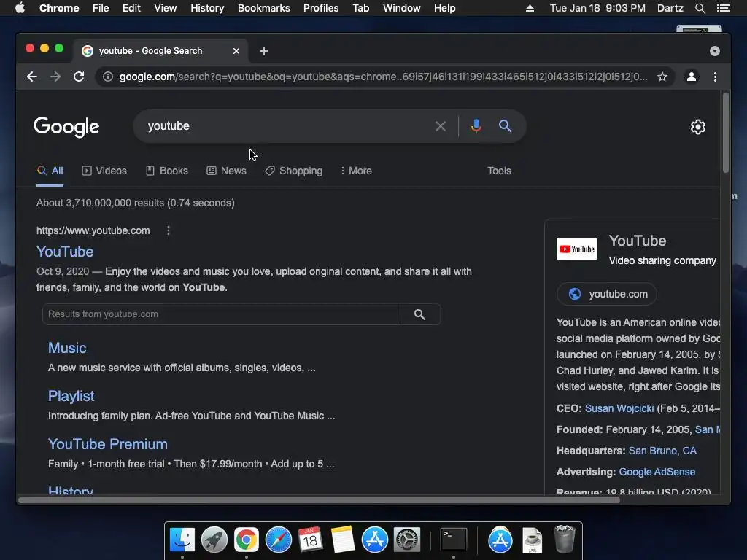The height and width of the screenshot is (560, 747).
Task: Click the eject icon in menu bar
Action: (x=530, y=8)
